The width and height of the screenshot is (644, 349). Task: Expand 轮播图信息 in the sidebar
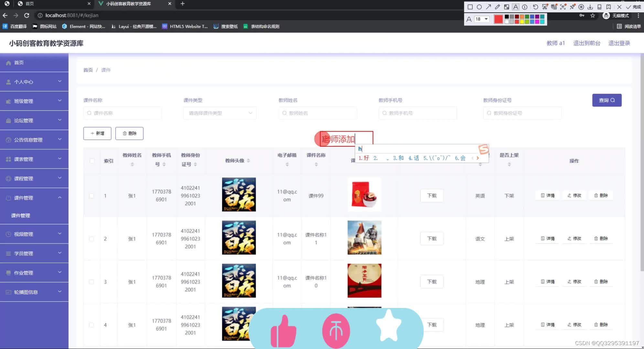(34, 292)
